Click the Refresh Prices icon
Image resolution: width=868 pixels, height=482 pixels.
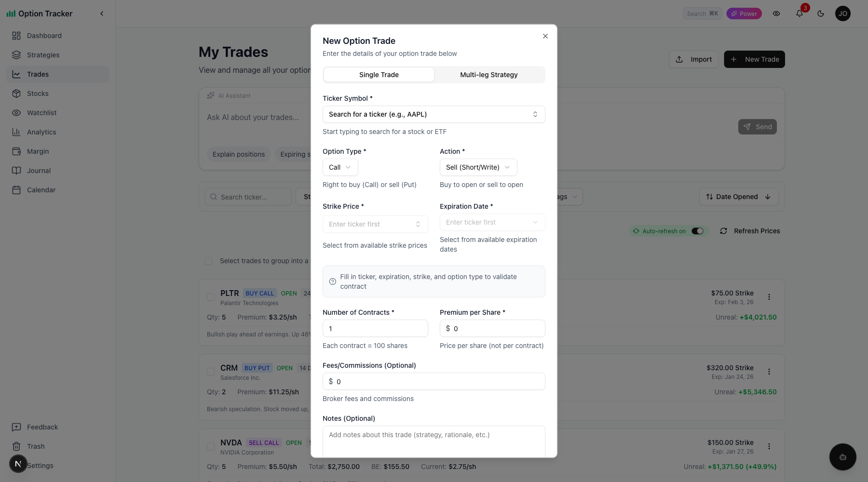click(x=723, y=231)
